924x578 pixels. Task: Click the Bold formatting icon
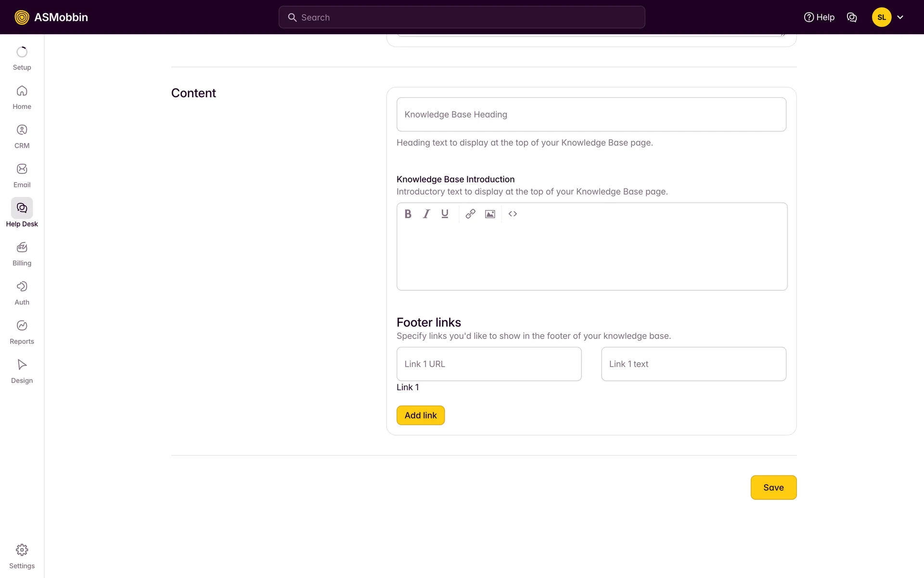(x=408, y=214)
